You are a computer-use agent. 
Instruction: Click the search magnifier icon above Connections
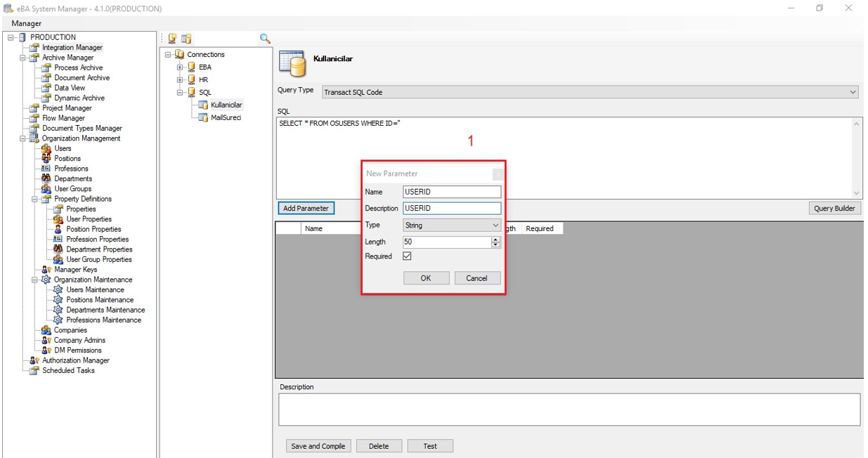tap(265, 39)
